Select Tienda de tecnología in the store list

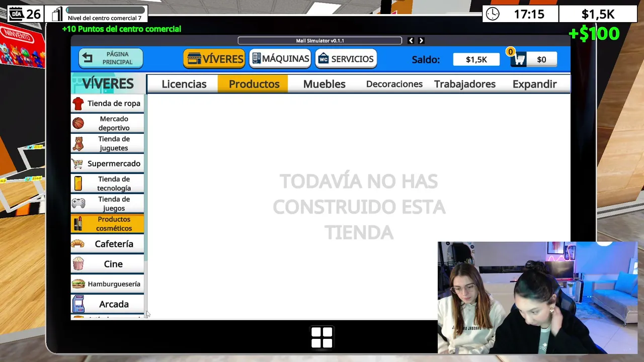click(x=107, y=184)
